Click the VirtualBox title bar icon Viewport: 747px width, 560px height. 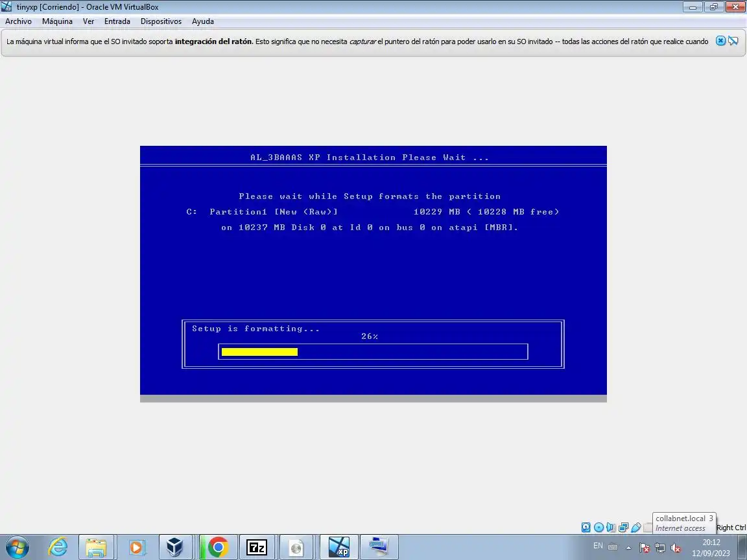(6, 6)
